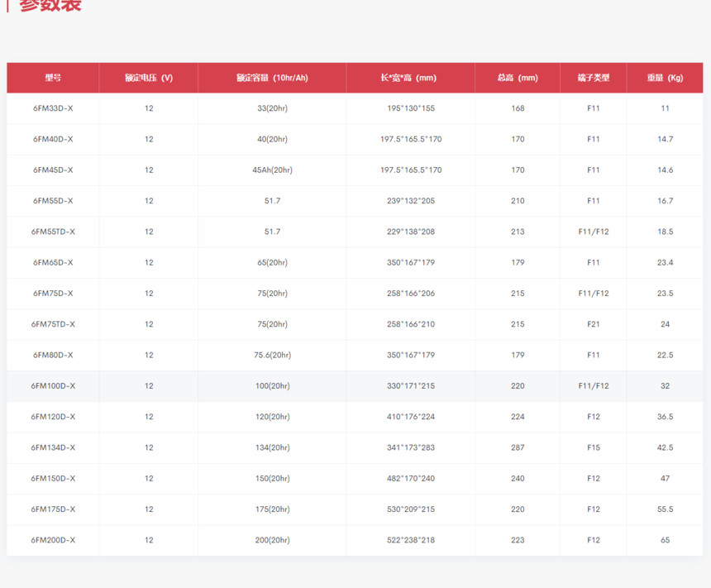The image size is (711, 588).
Task: Select model 6FM33D-X in the table
Action: click(x=53, y=108)
